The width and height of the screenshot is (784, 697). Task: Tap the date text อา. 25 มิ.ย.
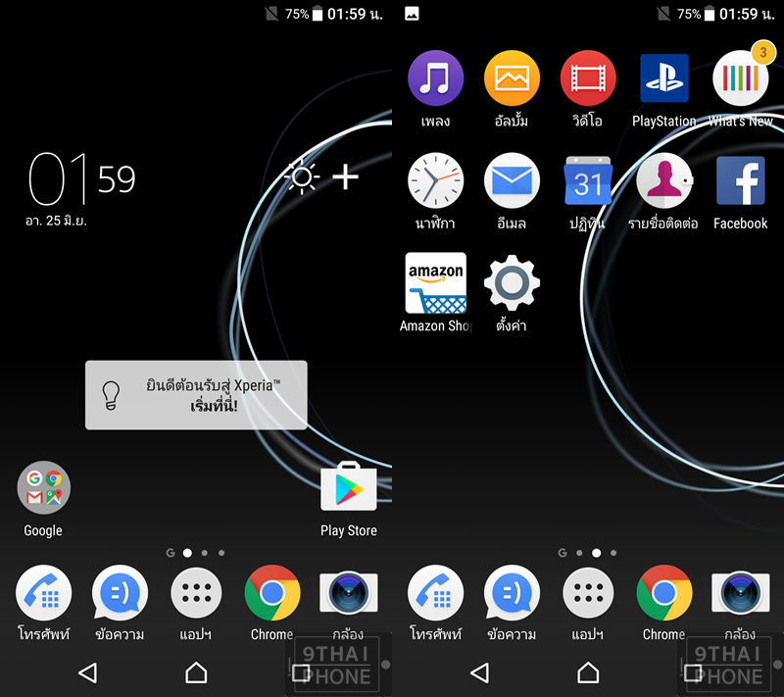pos(56,221)
